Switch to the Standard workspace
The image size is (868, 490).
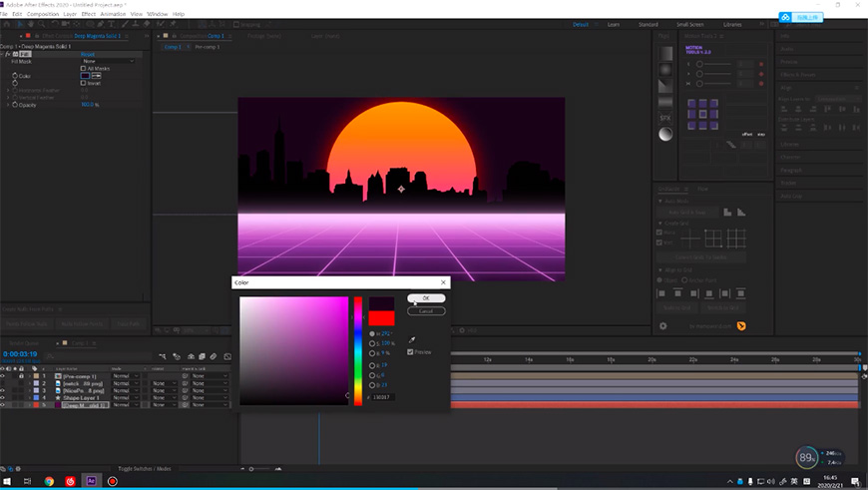pyautogui.click(x=649, y=24)
